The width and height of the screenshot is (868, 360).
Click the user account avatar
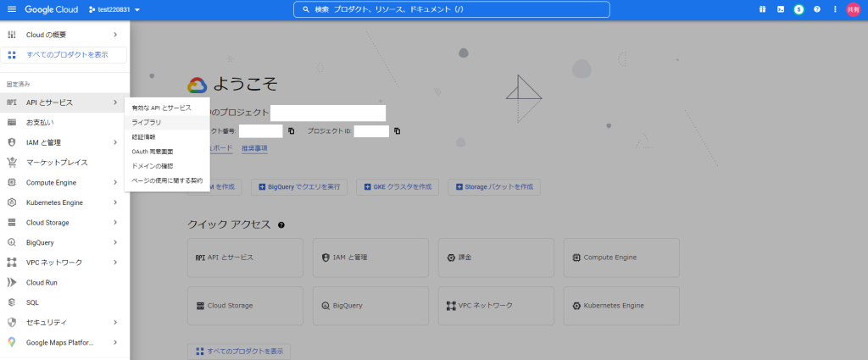point(854,9)
